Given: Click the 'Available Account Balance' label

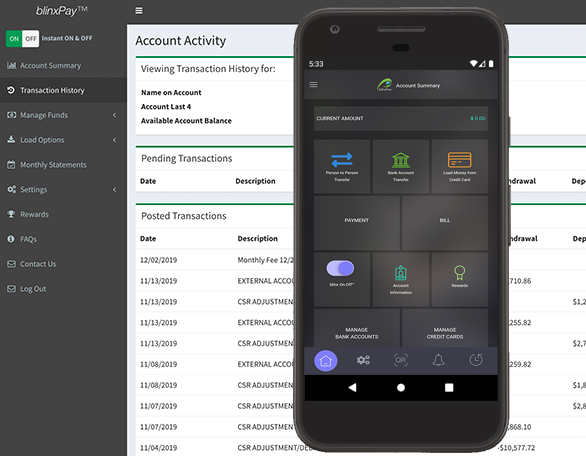Looking at the screenshot, I should (x=186, y=121).
